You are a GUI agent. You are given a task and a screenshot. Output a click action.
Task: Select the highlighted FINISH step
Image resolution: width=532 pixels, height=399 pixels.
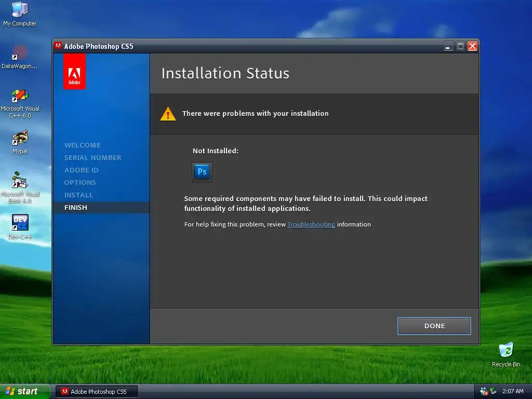[x=101, y=208]
